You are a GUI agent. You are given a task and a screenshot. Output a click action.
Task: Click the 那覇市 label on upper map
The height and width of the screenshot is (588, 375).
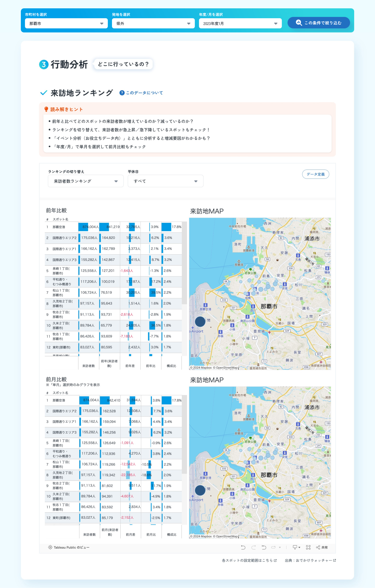(x=269, y=306)
